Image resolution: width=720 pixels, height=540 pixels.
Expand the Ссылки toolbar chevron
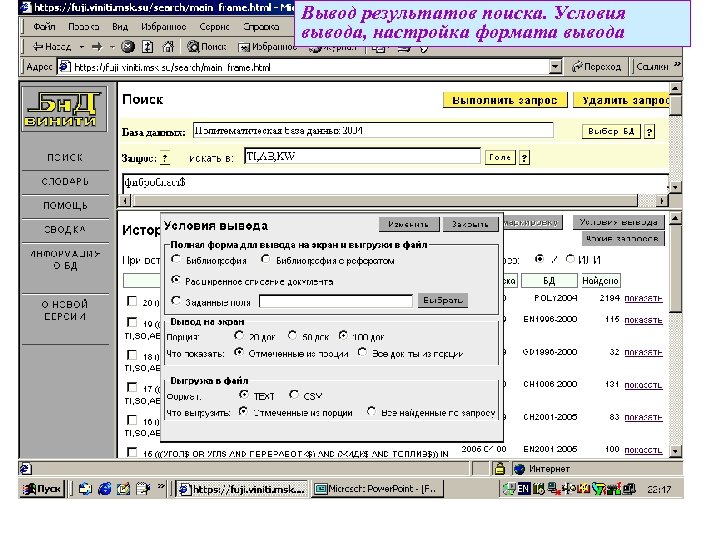pyautogui.click(x=677, y=65)
